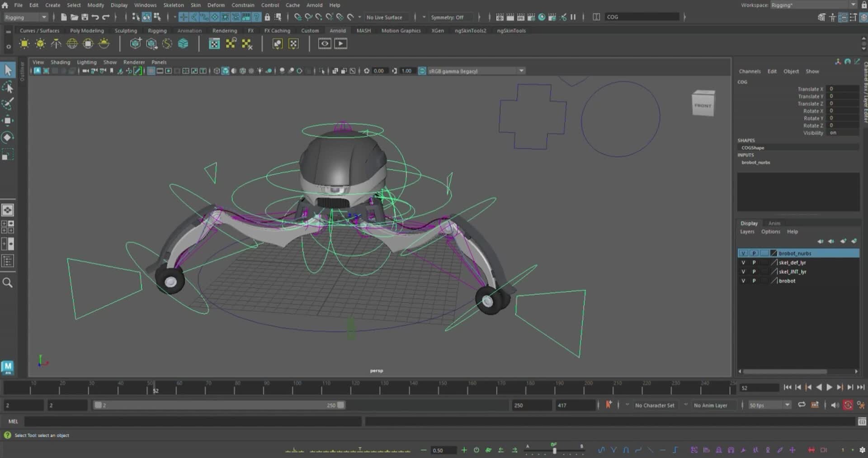Open the Arnold RenderView icon on the shelf

(325, 43)
